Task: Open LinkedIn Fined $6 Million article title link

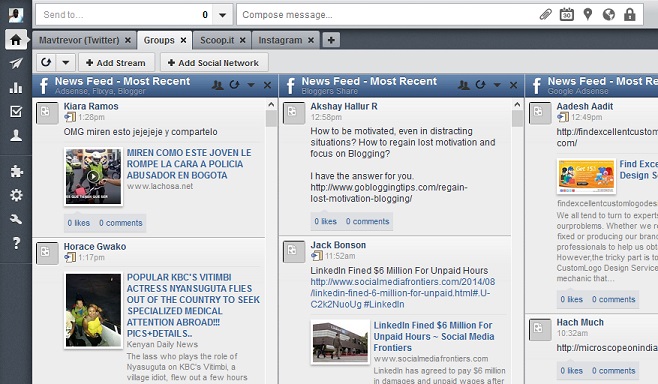Action: click(434, 337)
